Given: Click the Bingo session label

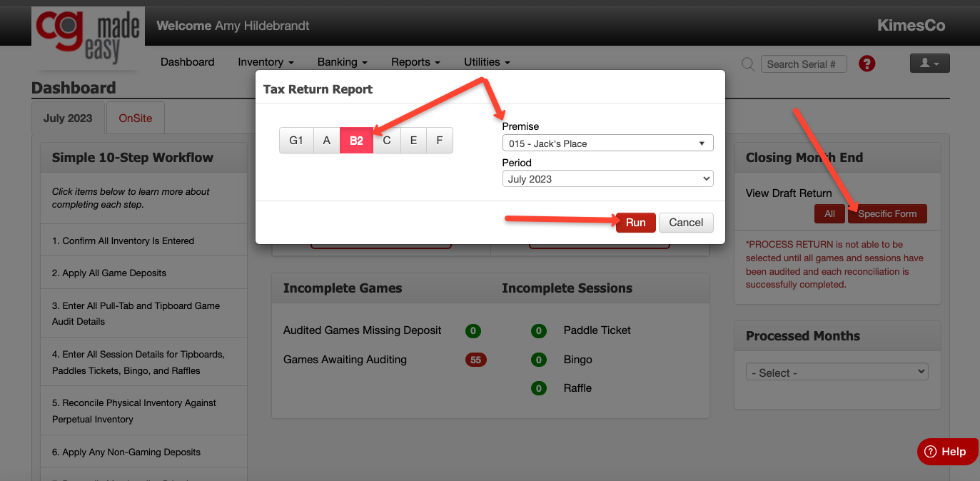Looking at the screenshot, I should (x=578, y=360).
